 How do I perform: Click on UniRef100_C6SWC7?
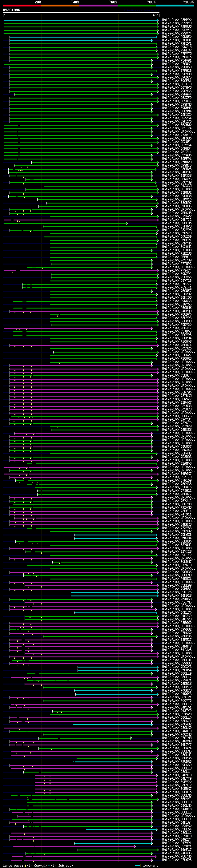(x=176, y=101)
